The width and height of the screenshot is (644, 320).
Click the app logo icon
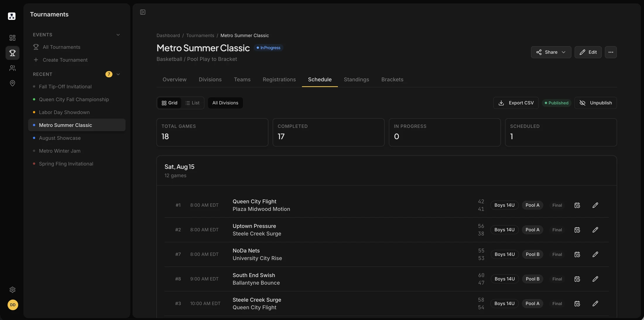(x=12, y=16)
